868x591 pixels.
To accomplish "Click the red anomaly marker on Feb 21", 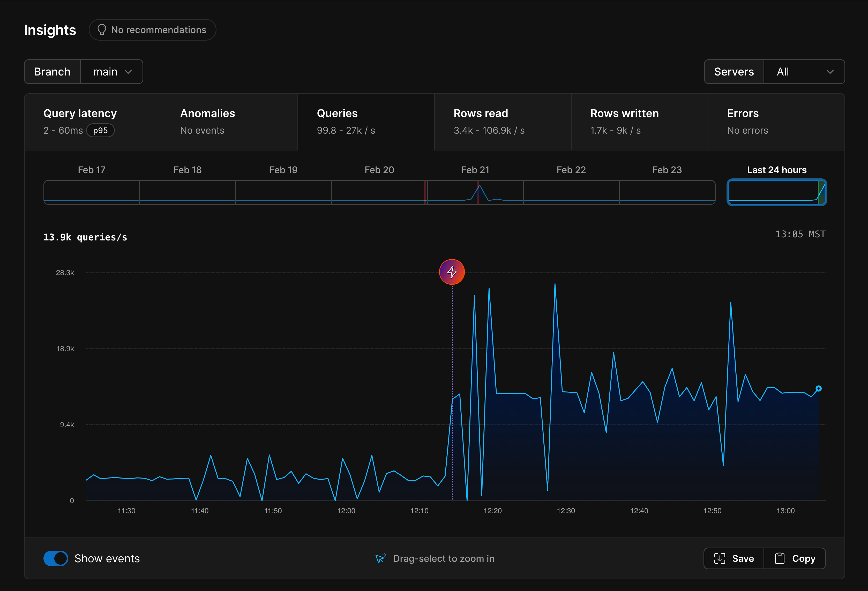I will pos(478,192).
